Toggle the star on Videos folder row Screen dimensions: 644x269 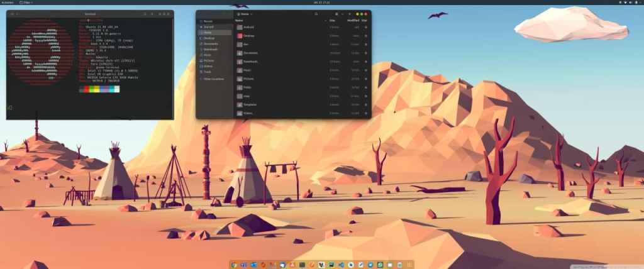366,113
